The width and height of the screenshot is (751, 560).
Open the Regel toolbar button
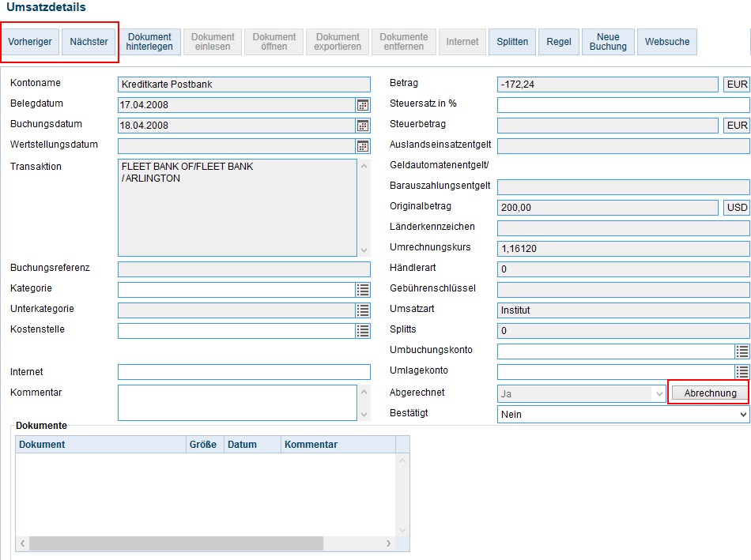coord(559,42)
